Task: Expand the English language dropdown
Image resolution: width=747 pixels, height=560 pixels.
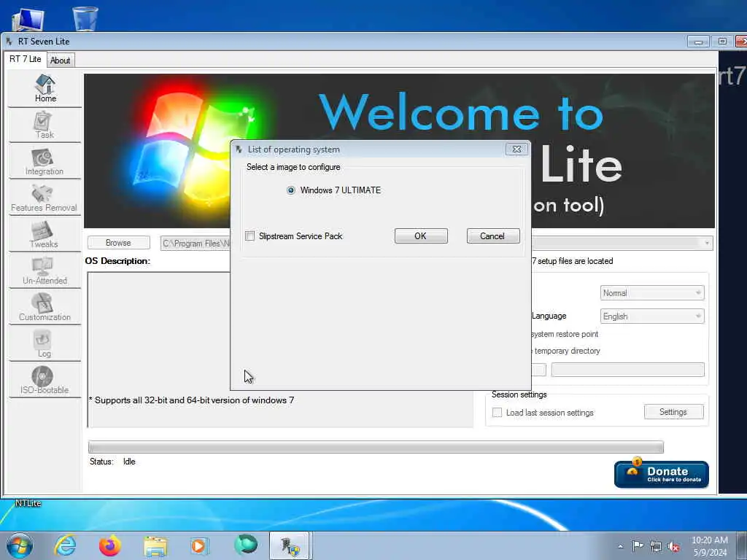Action: (651, 316)
